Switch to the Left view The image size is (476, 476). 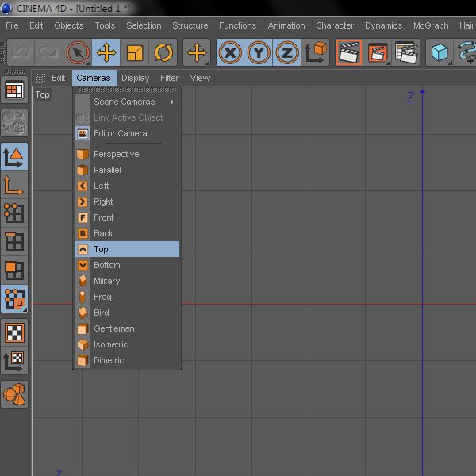(127, 186)
